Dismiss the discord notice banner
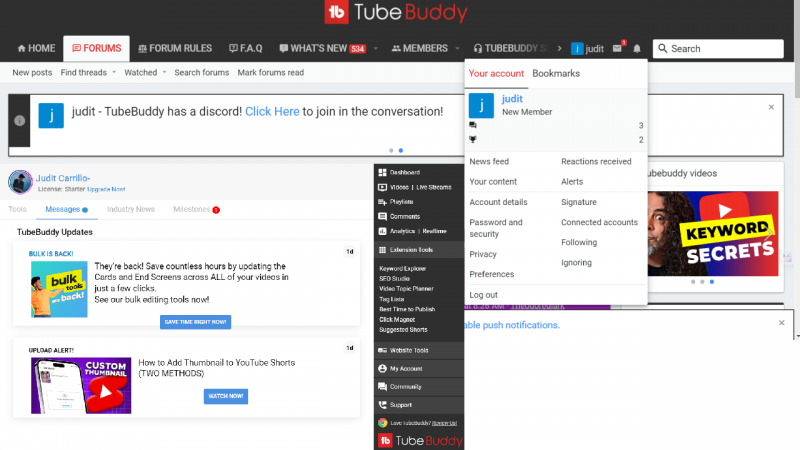The height and width of the screenshot is (450, 800). (771, 107)
